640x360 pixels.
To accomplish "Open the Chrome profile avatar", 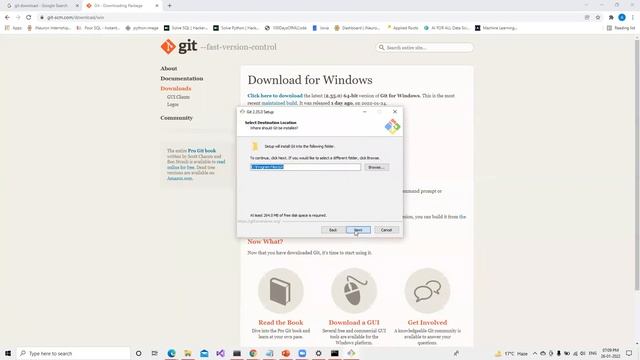I will [622, 18].
